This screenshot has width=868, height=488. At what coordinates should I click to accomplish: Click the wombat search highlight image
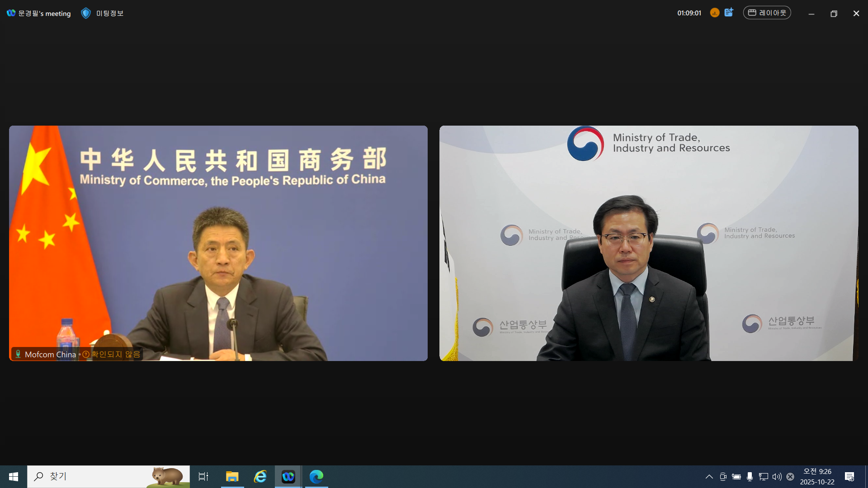click(x=167, y=477)
